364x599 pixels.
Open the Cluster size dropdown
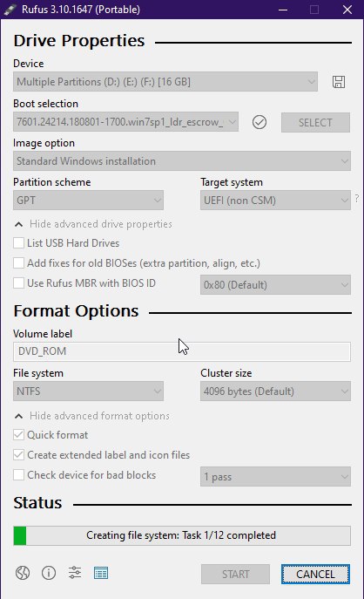point(275,391)
